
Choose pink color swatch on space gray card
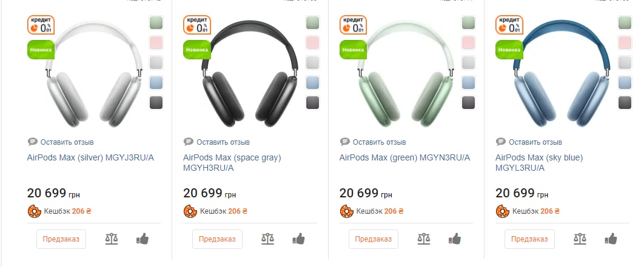coord(312,43)
